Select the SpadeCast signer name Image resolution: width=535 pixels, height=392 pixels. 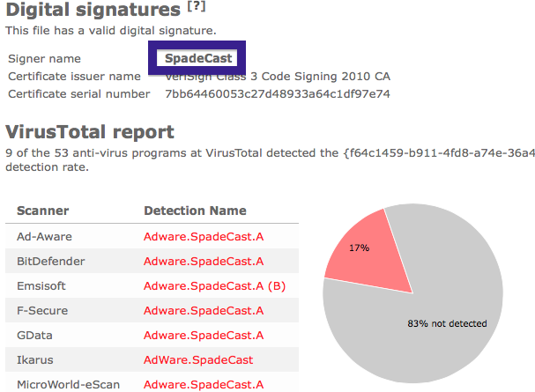198,58
